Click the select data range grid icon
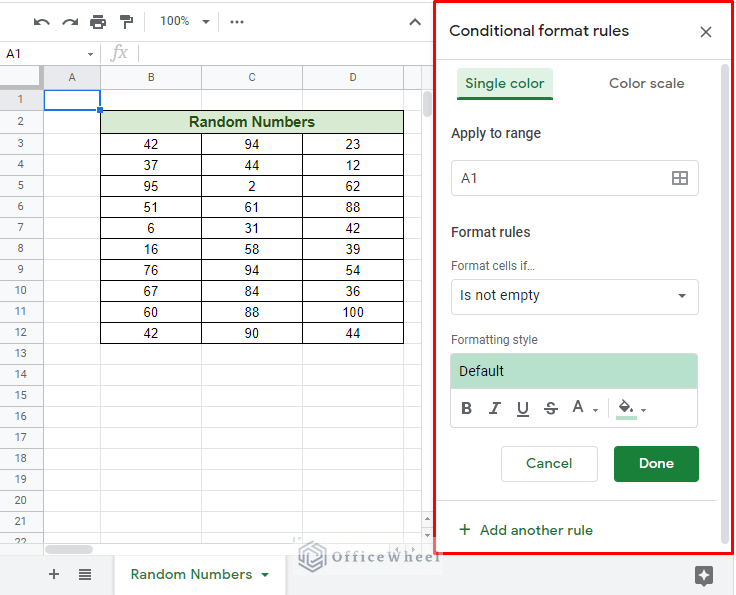The height and width of the screenshot is (595, 736). (679, 178)
